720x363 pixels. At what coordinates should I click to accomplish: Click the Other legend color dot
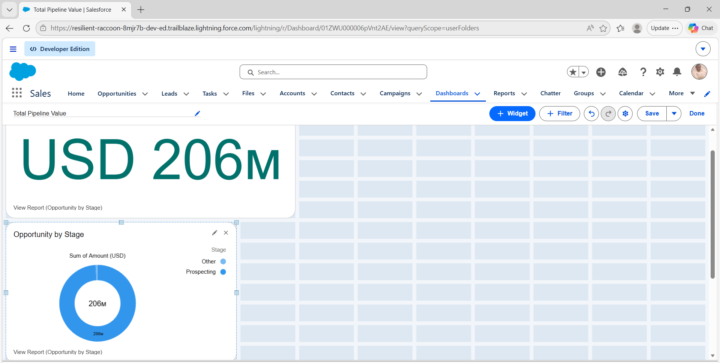[223, 261]
